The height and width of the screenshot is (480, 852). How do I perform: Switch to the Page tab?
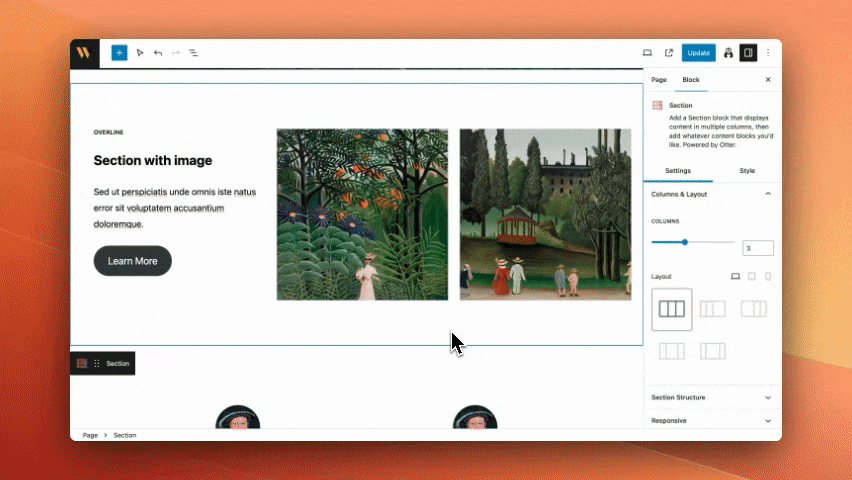[659, 79]
